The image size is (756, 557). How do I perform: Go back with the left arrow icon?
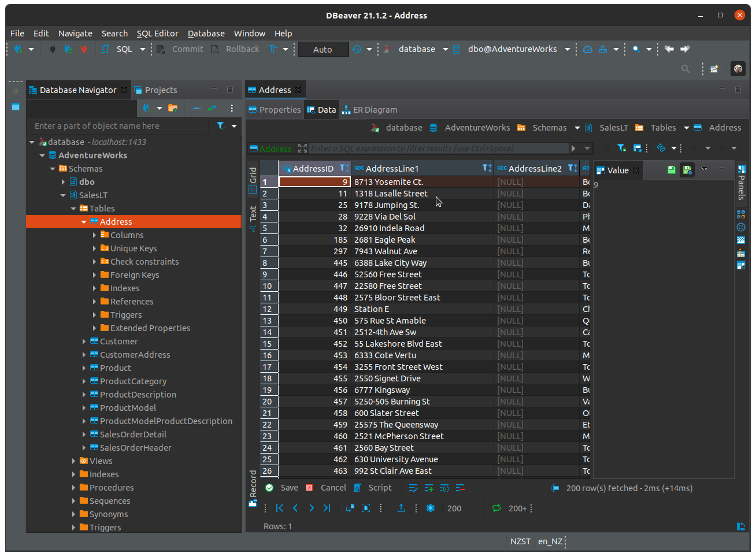[x=669, y=49]
